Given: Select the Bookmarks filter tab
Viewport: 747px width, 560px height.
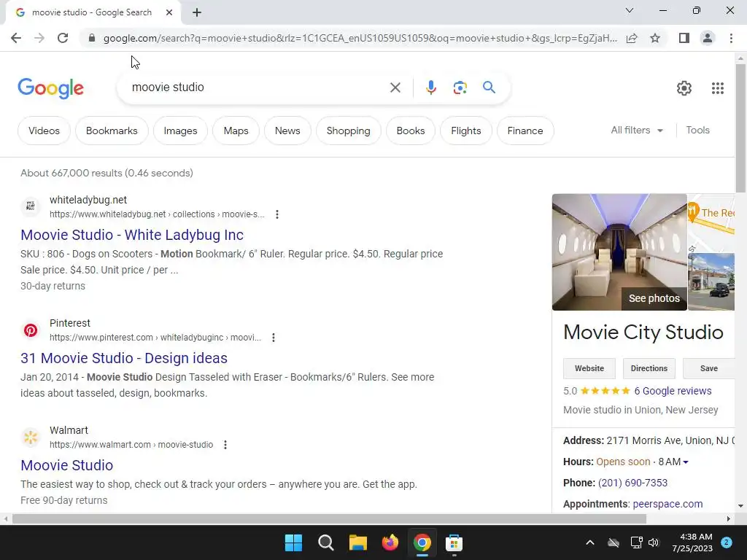Looking at the screenshot, I should pos(112,131).
